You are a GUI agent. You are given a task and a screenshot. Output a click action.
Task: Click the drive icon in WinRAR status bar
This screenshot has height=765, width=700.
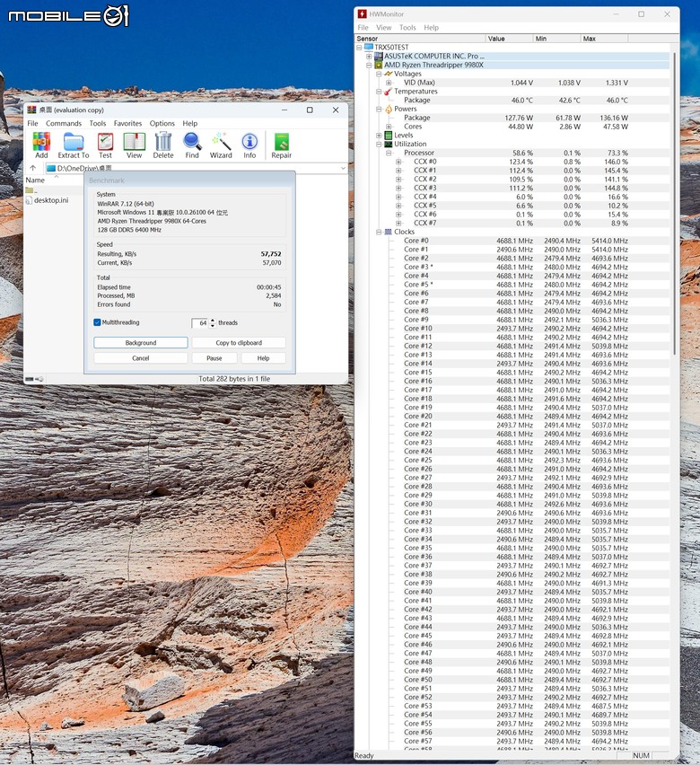click(30, 379)
